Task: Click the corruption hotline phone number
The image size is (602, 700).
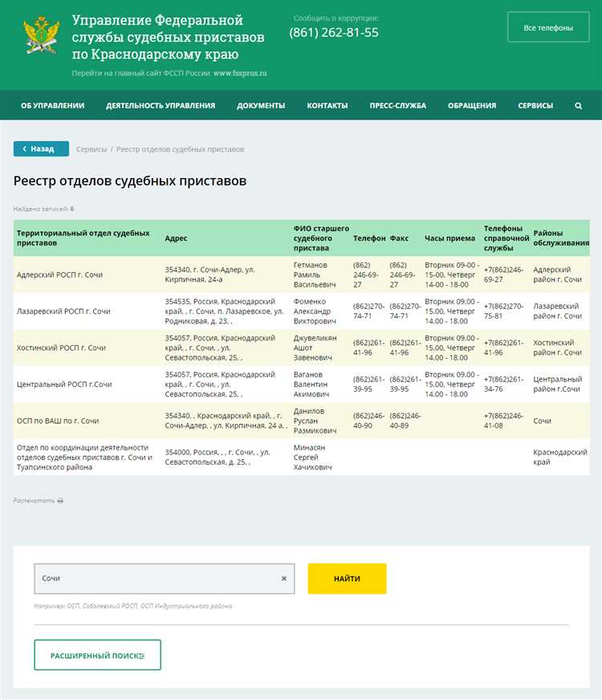Action: [x=334, y=33]
